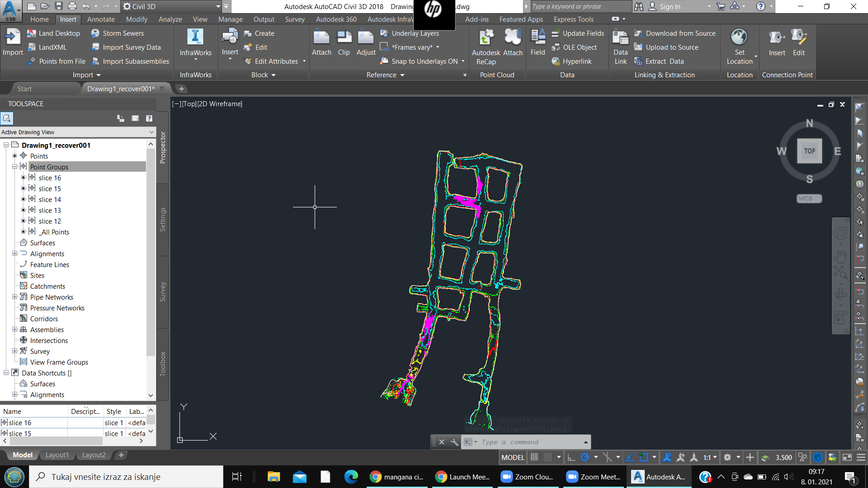Open the Annotate ribbon tab

(x=101, y=19)
